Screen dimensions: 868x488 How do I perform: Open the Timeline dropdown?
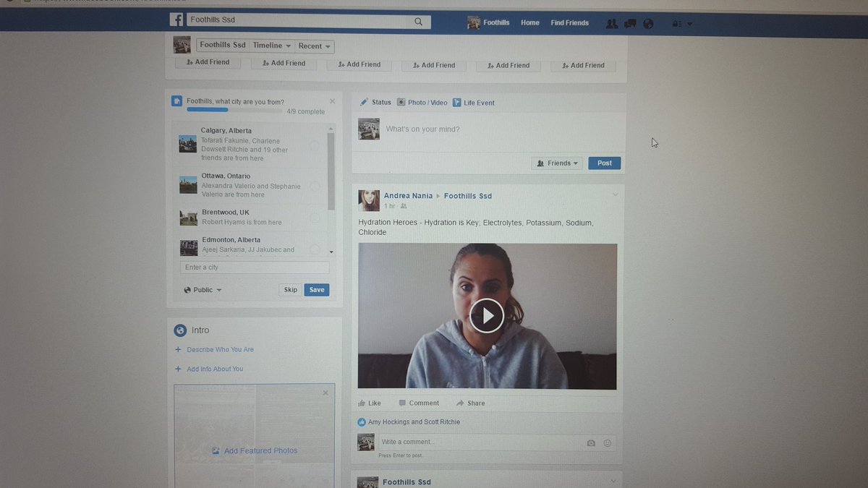coord(271,46)
